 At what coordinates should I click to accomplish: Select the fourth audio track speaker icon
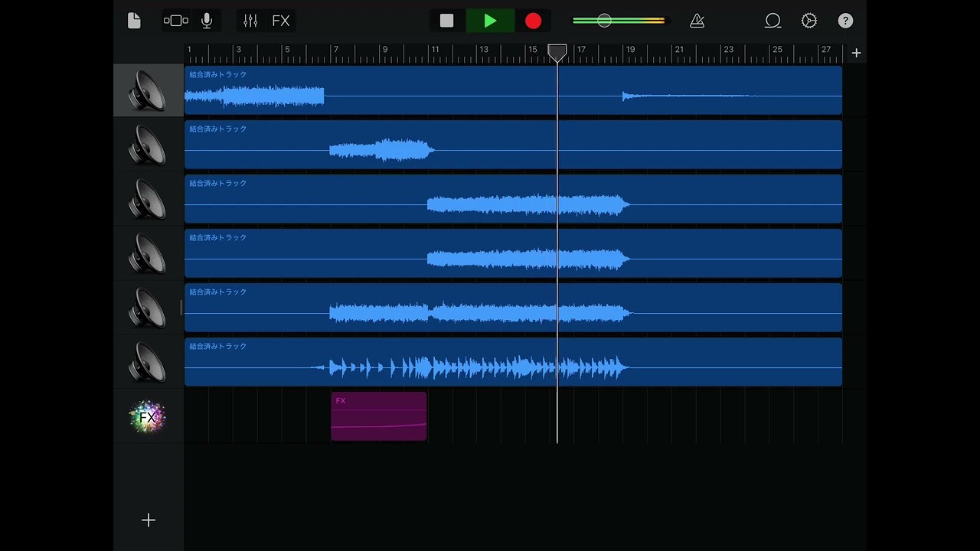[148, 253]
